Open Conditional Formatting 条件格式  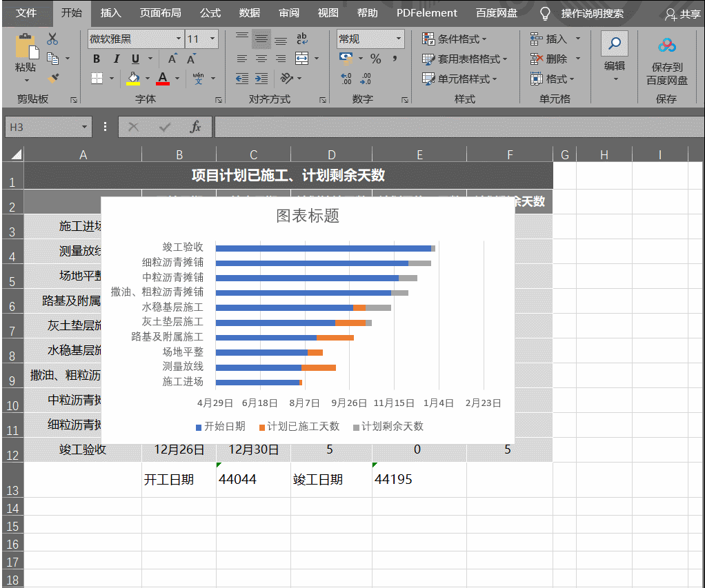pyautogui.click(x=455, y=39)
